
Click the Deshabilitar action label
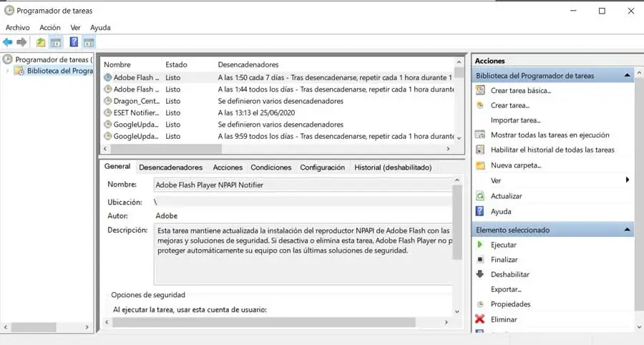(510, 274)
